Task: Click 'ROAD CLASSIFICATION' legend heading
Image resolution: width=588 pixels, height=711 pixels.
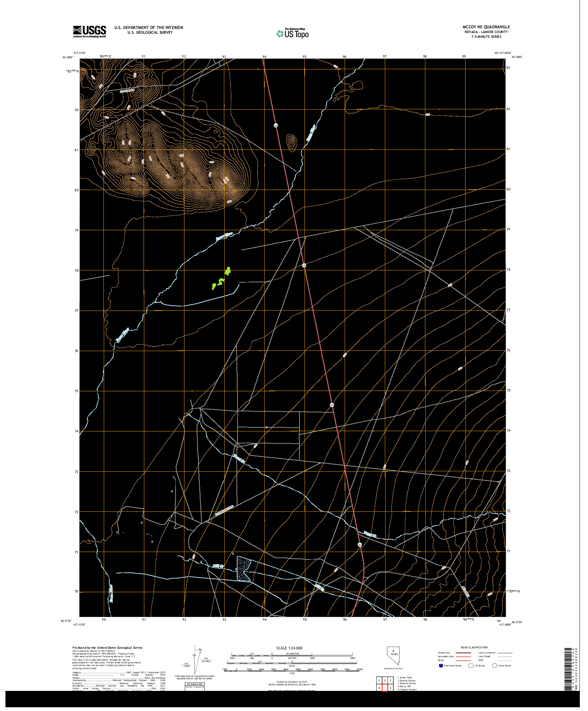Action: coord(474,647)
